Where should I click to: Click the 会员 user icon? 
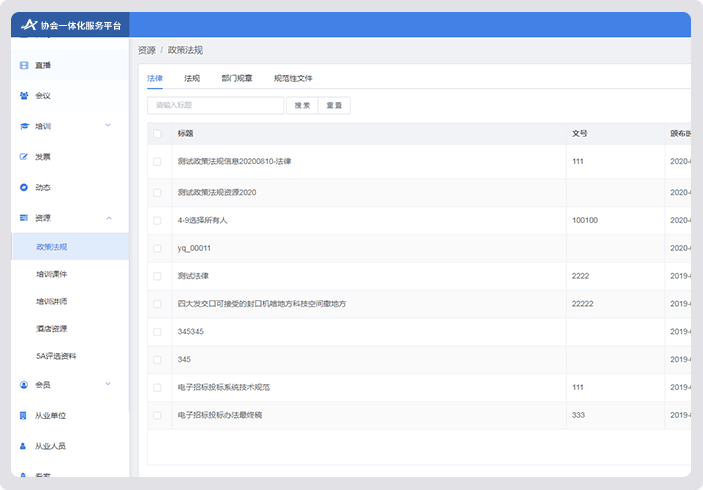click(x=24, y=384)
